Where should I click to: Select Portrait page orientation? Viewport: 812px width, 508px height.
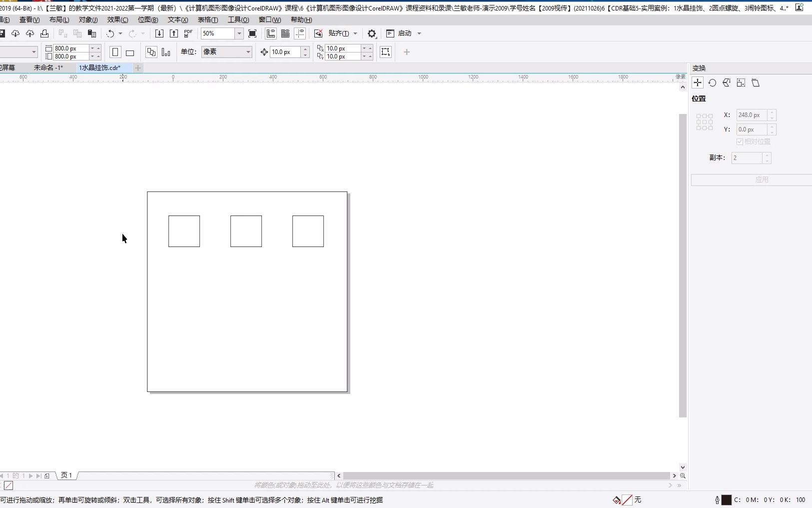(x=115, y=52)
